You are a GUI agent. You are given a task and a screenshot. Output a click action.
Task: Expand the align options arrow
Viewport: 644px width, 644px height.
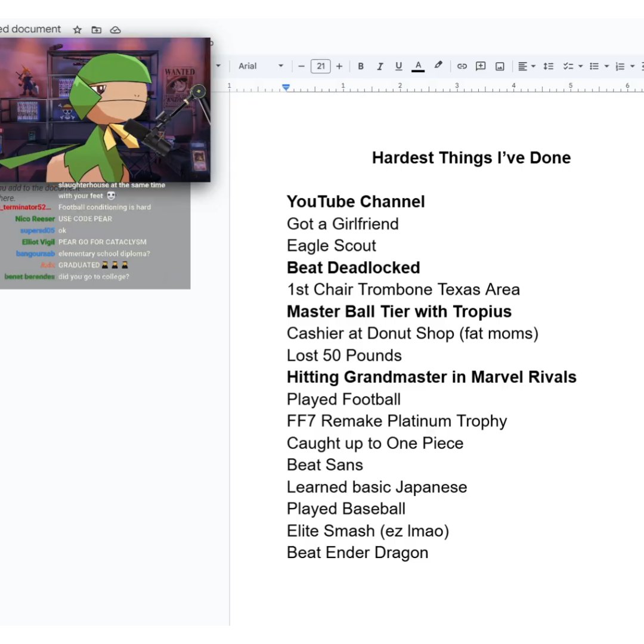point(534,66)
